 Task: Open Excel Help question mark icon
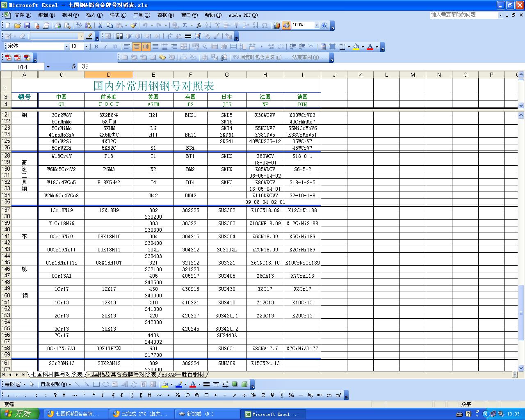(x=325, y=25)
